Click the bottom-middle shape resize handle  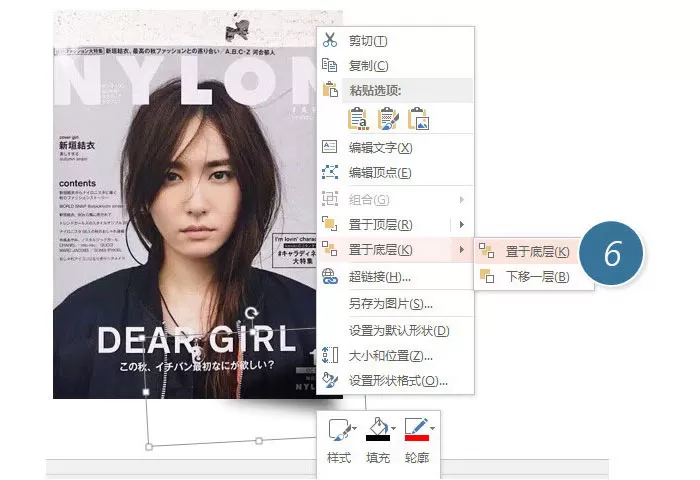pyautogui.click(x=259, y=441)
